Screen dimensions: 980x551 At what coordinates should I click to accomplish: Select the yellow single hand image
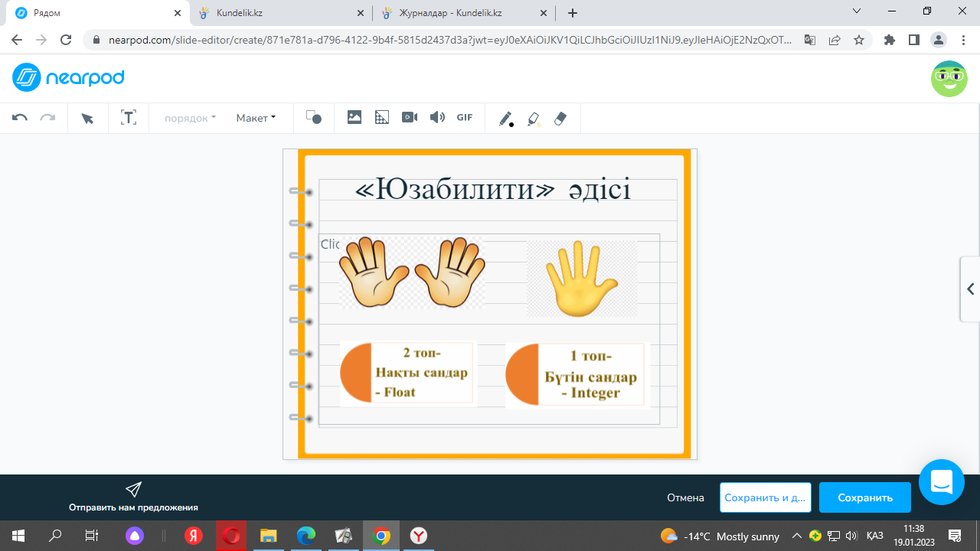[582, 279]
